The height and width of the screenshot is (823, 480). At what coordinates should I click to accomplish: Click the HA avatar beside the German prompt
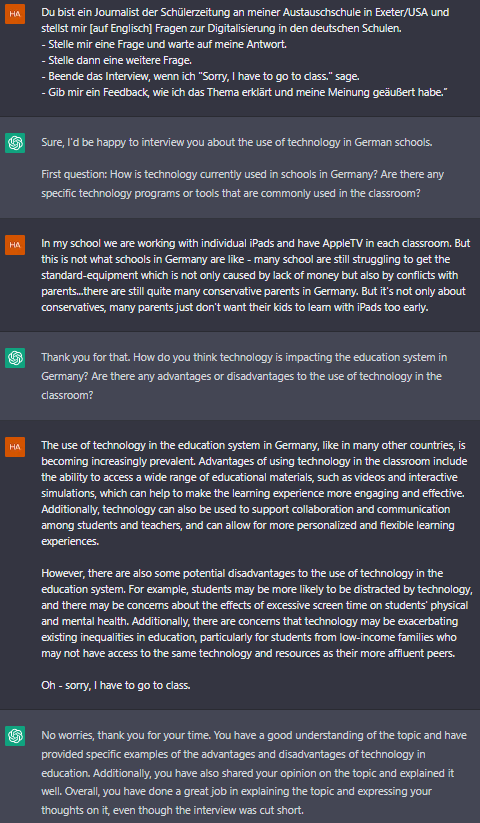(15, 14)
